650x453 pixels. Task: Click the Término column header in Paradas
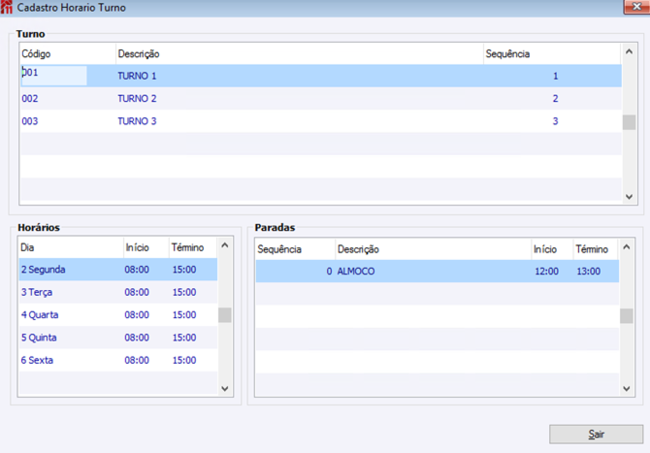pos(596,250)
